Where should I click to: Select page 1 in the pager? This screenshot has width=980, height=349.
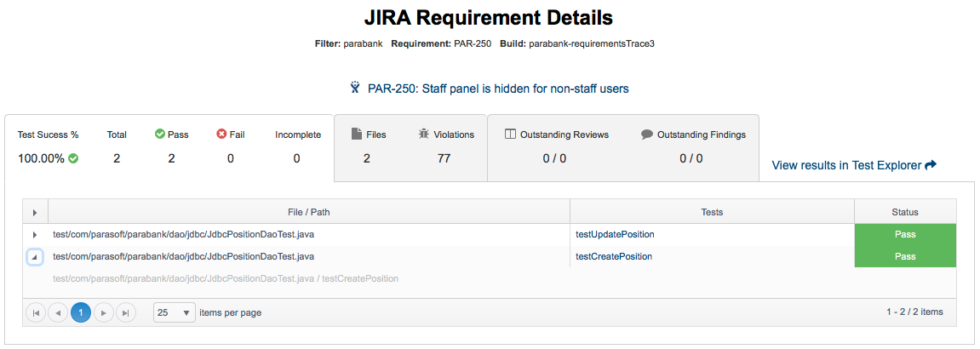coord(81,312)
